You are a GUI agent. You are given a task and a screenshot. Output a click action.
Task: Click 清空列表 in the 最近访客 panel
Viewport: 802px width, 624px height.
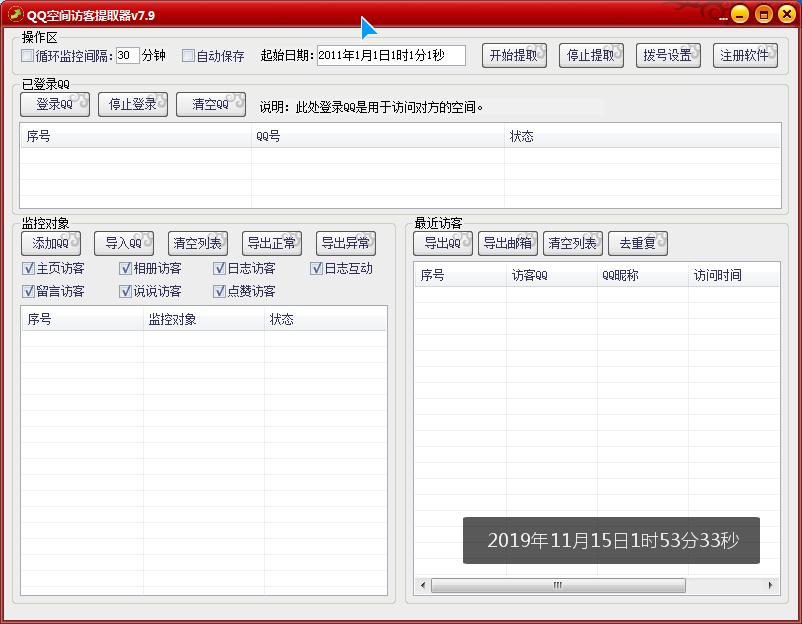pos(573,243)
